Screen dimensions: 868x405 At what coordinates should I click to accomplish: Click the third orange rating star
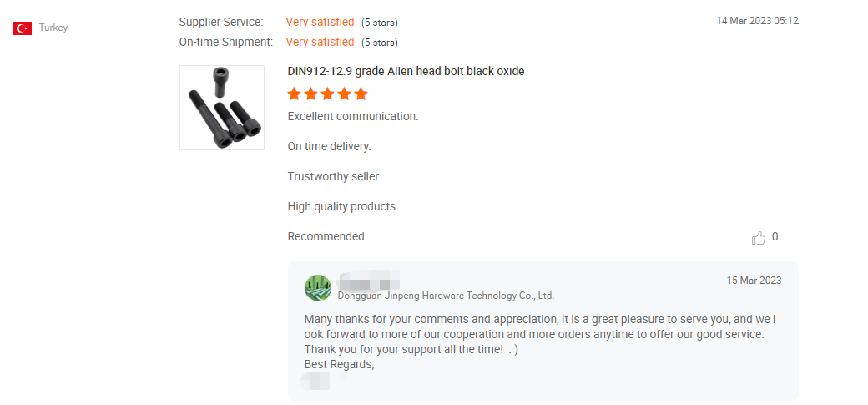tap(328, 94)
